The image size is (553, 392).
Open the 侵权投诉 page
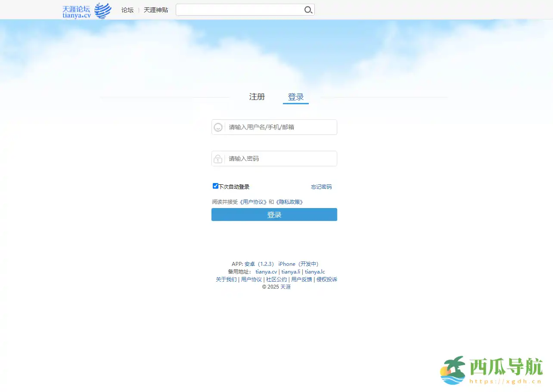point(327,279)
